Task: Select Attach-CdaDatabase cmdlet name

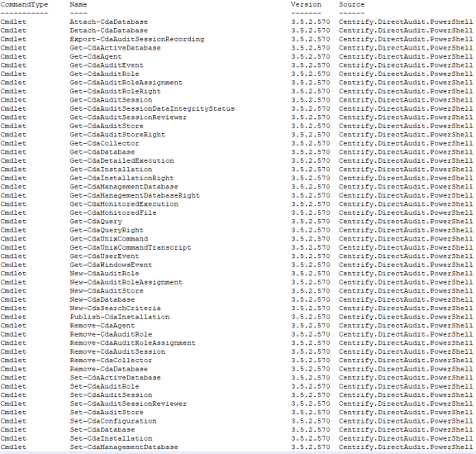Action: (x=109, y=22)
